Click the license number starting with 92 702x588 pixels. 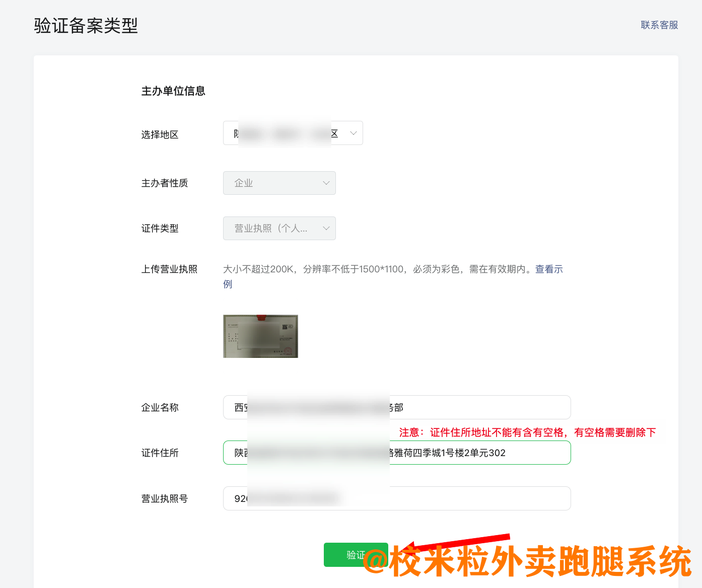click(x=237, y=498)
